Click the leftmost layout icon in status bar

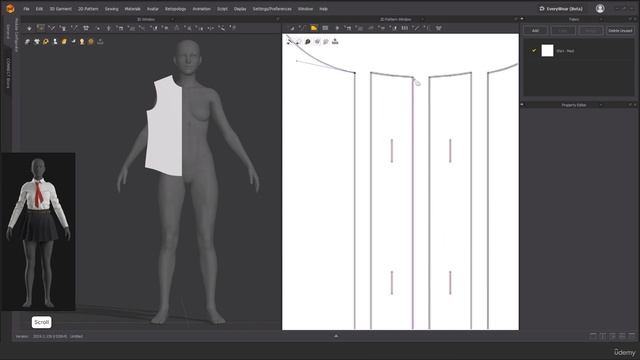point(593,336)
